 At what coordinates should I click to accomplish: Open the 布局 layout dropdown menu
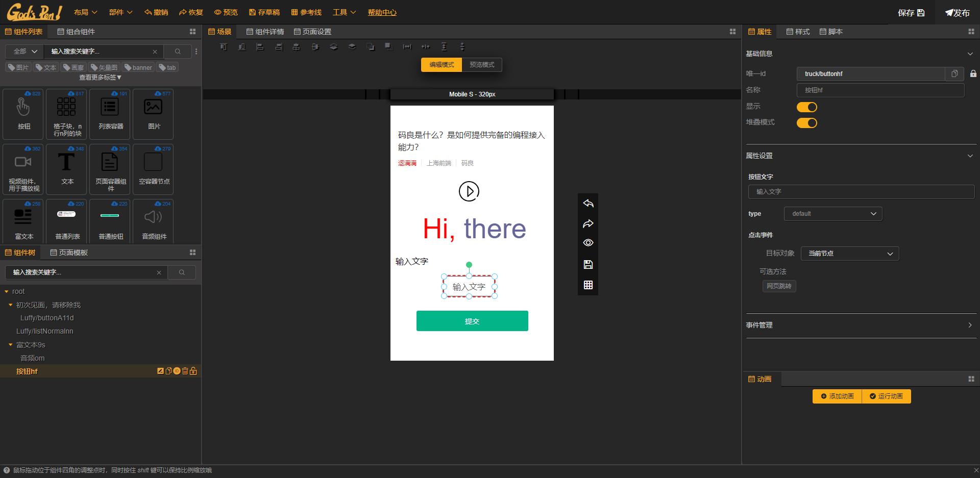(x=85, y=12)
